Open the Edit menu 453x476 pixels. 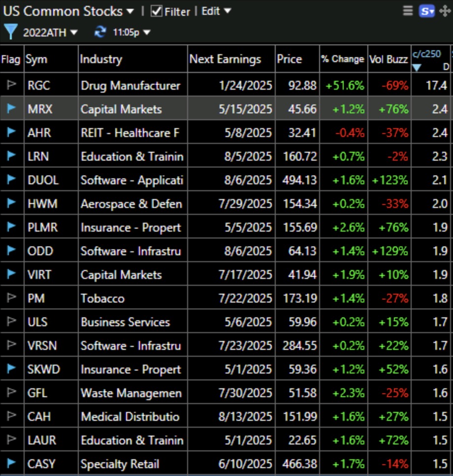213,11
